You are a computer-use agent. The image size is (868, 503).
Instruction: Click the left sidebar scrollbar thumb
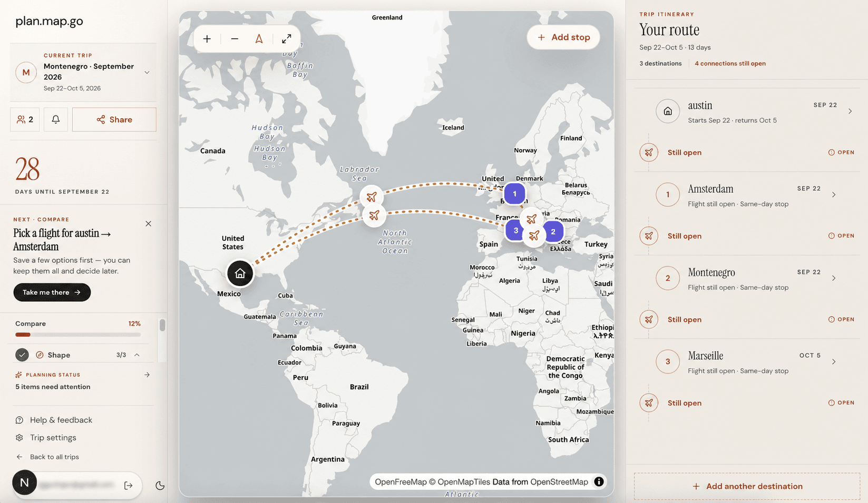[x=162, y=325]
